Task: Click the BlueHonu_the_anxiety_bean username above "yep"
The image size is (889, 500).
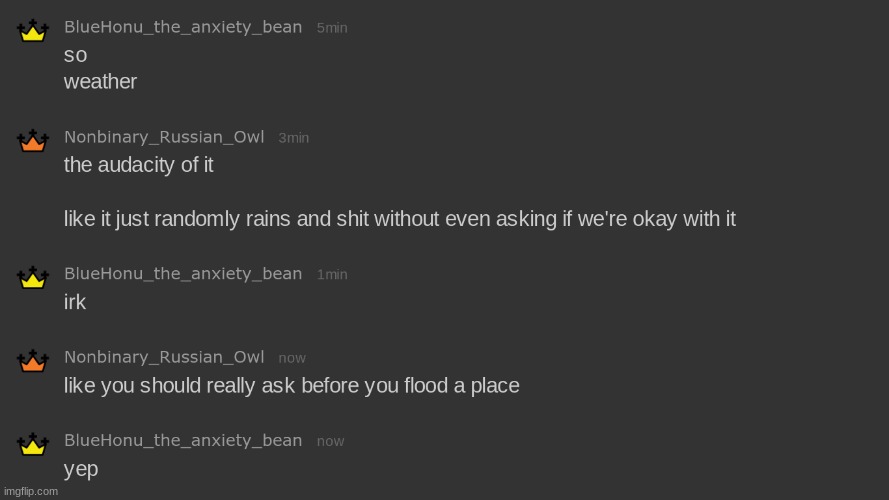Action: (183, 441)
